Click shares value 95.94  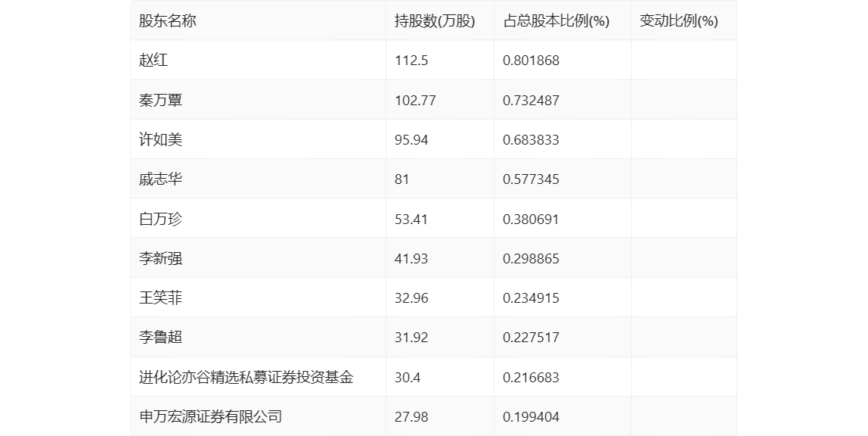(411, 139)
